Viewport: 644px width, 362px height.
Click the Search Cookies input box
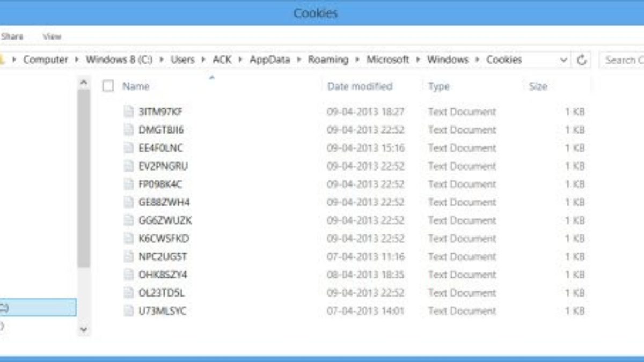tap(623, 60)
